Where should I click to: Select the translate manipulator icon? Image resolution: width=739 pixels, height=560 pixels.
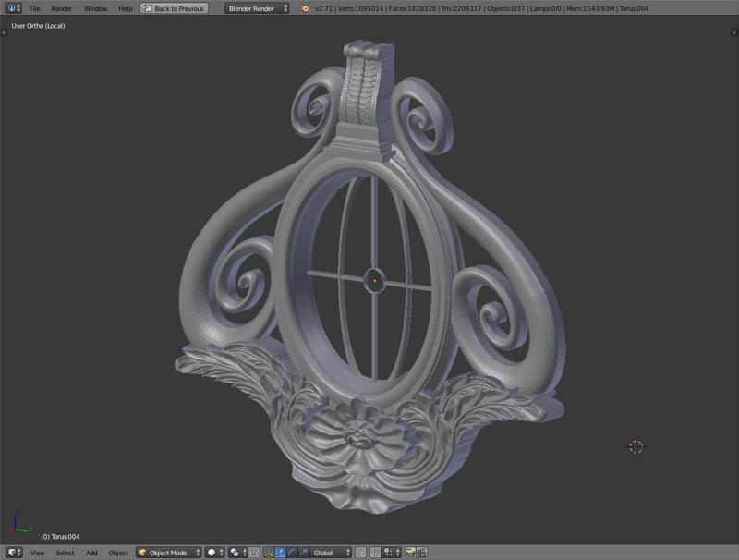(281, 551)
